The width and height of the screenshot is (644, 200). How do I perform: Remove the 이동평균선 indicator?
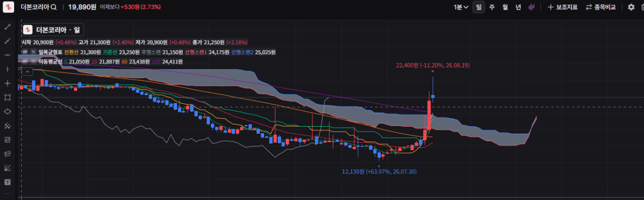pos(33,61)
